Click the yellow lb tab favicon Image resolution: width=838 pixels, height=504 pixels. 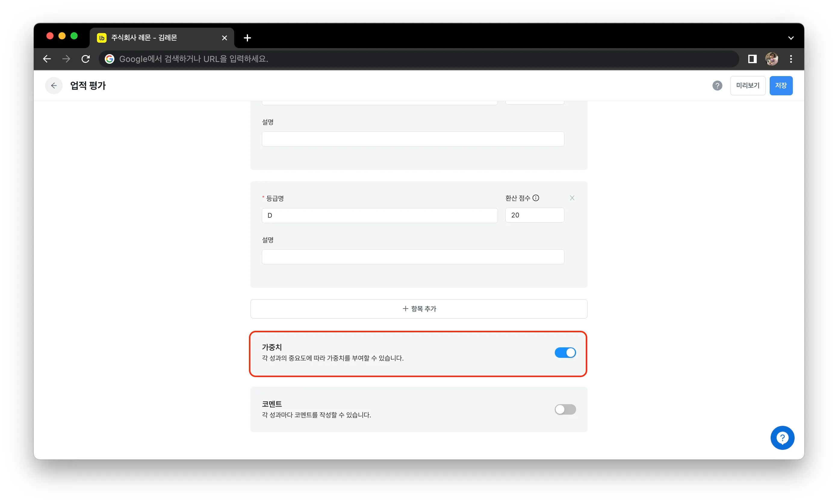pos(102,38)
